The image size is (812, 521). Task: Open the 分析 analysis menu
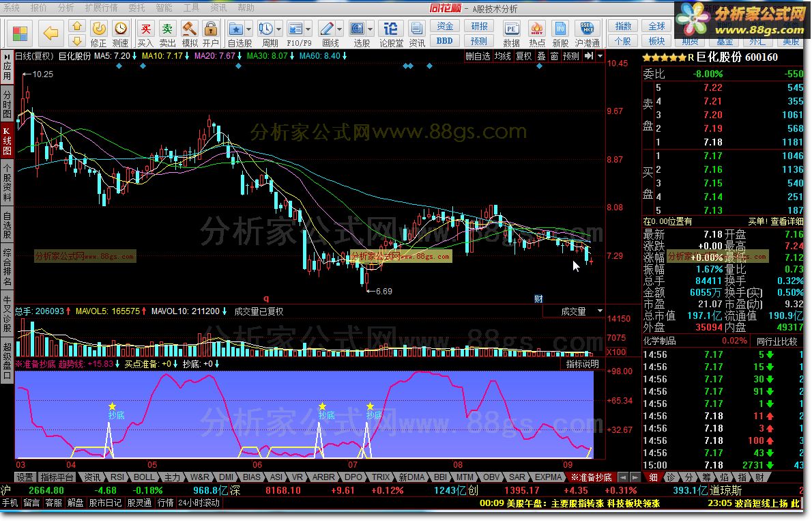click(66, 8)
